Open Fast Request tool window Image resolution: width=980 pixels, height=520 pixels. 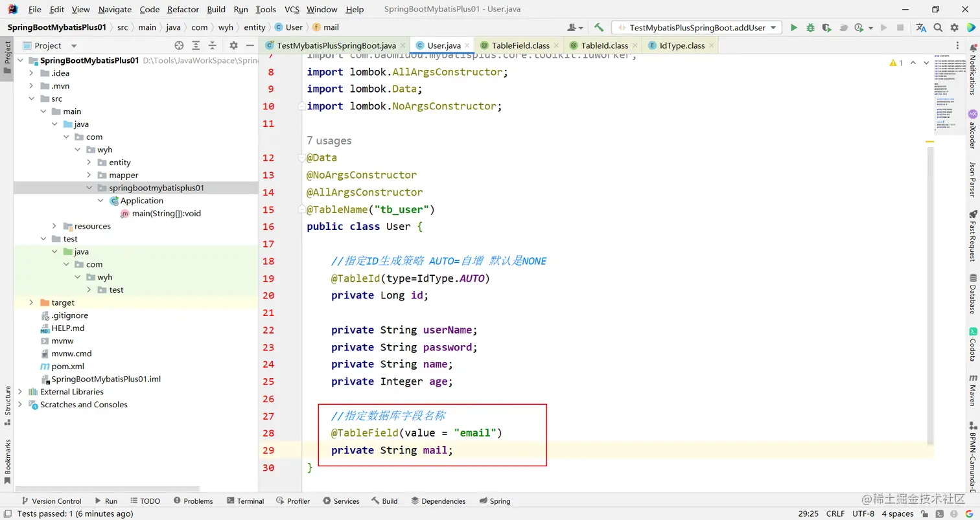(x=972, y=236)
